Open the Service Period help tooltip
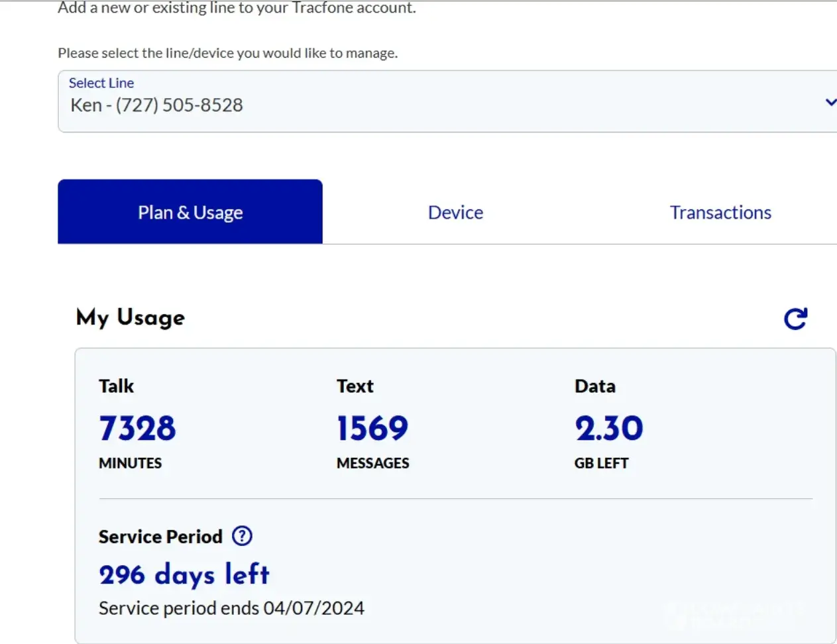 pyautogui.click(x=243, y=536)
